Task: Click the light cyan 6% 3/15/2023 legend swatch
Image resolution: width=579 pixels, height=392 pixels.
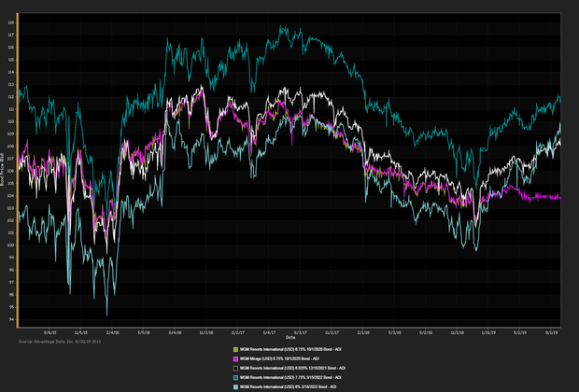Action: coord(235,387)
